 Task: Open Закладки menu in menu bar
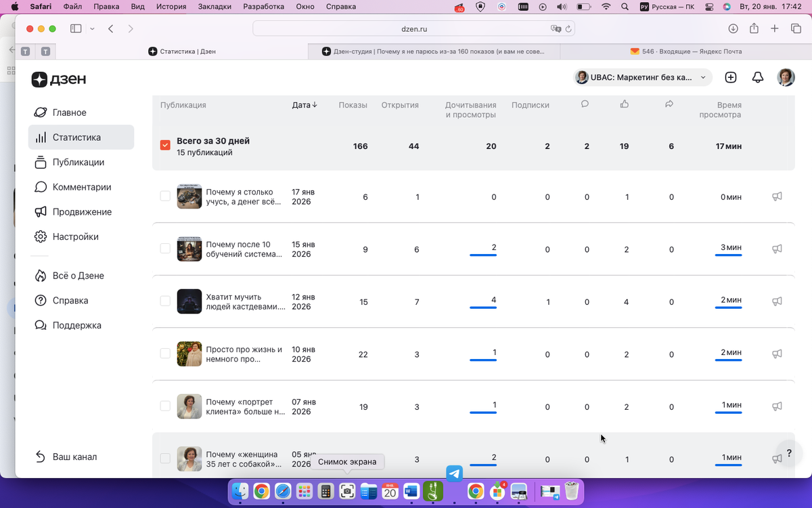click(x=214, y=7)
